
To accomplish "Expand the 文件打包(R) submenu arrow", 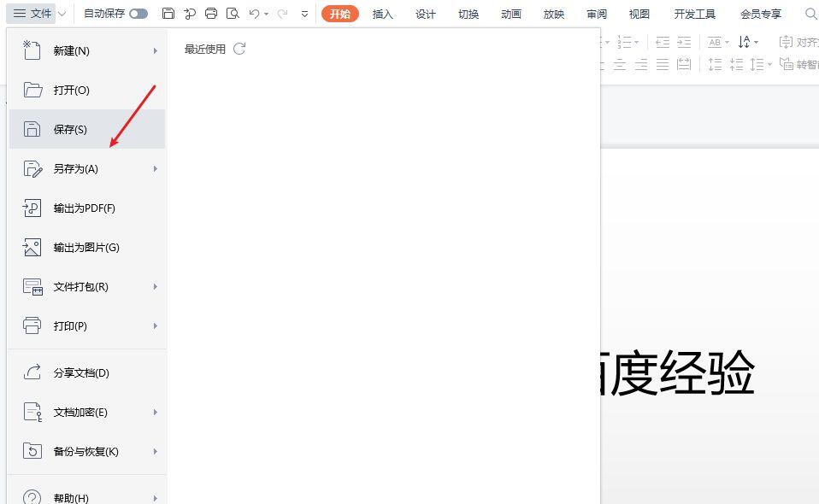I will pyautogui.click(x=155, y=286).
